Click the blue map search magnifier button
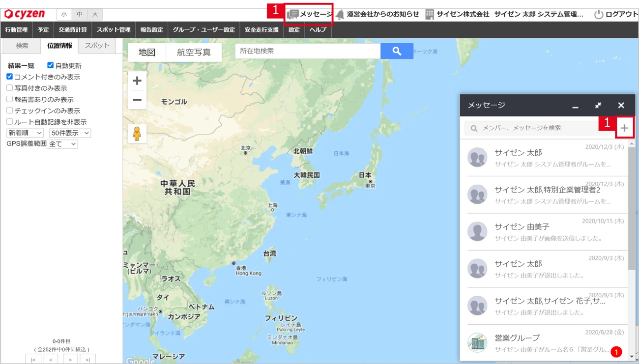Viewport: 639px width, 364px height. pyautogui.click(x=397, y=51)
